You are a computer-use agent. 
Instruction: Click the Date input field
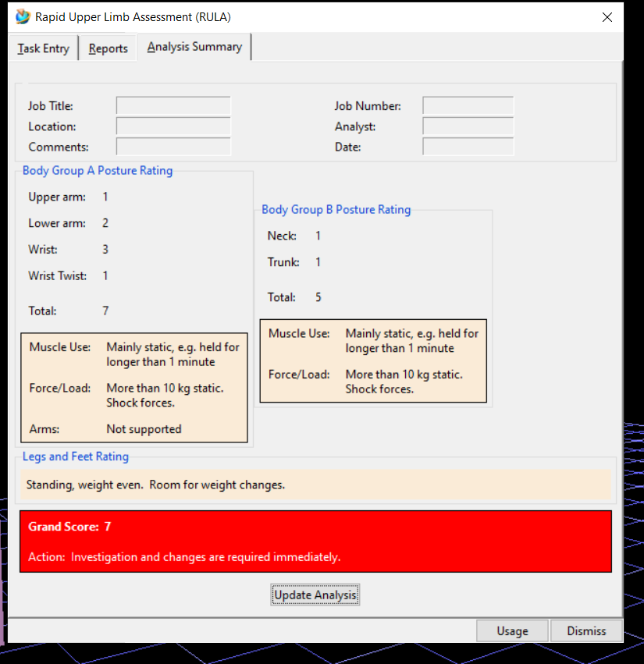coord(468,147)
